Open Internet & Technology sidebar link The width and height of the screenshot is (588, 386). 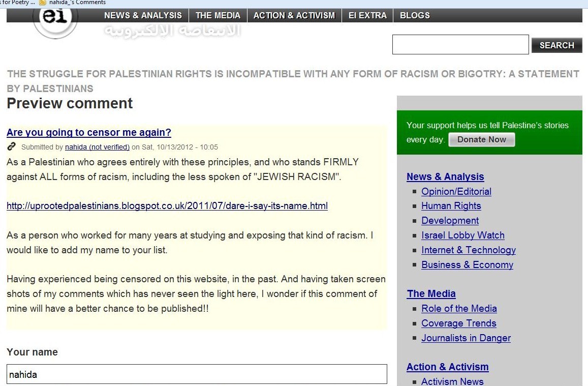(x=468, y=250)
